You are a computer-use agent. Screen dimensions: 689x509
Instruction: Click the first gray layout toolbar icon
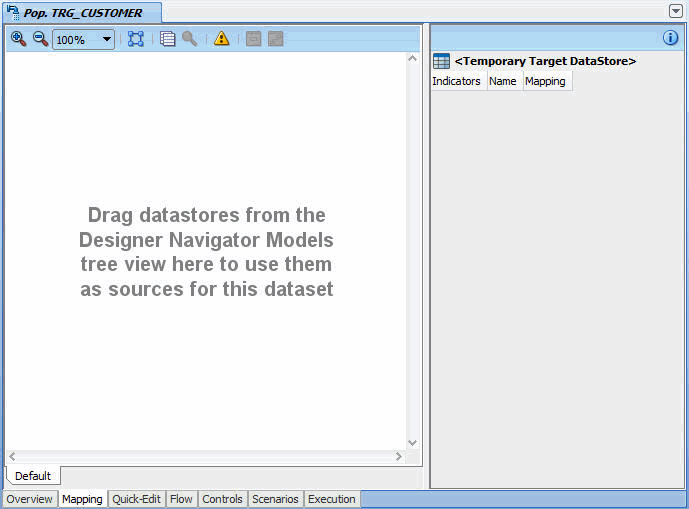[x=254, y=39]
